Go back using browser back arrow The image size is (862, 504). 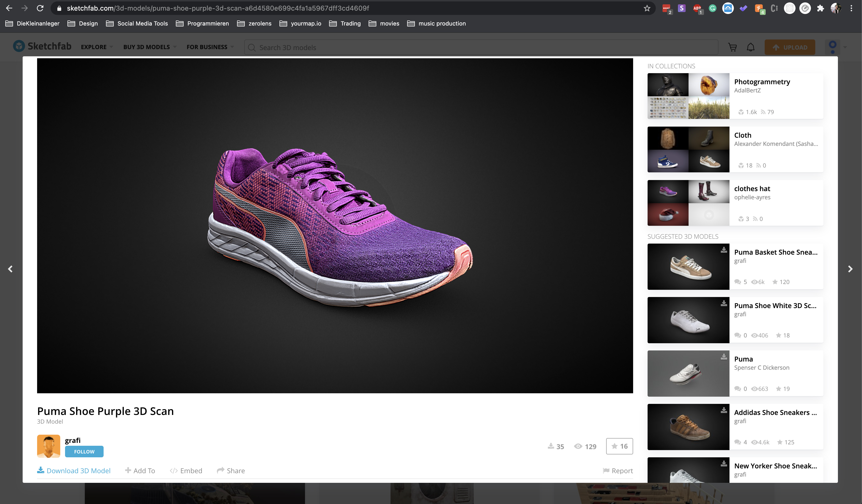click(9, 8)
